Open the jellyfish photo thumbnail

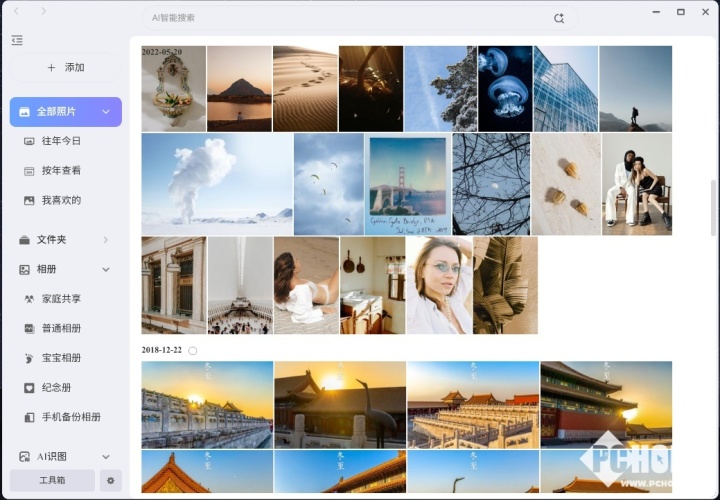504,89
